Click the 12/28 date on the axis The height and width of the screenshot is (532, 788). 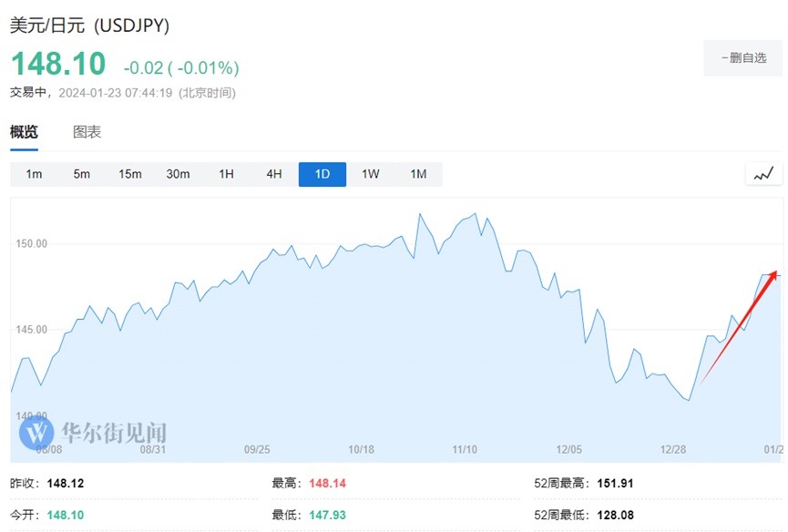click(x=673, y=449)
